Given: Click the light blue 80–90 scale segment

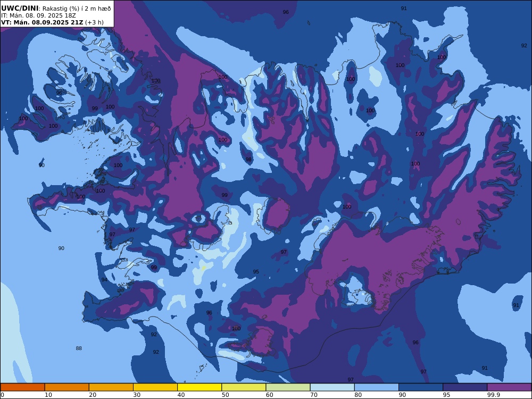Looking at the screenshot, I should pyautogui.click(x=377, y=387).
